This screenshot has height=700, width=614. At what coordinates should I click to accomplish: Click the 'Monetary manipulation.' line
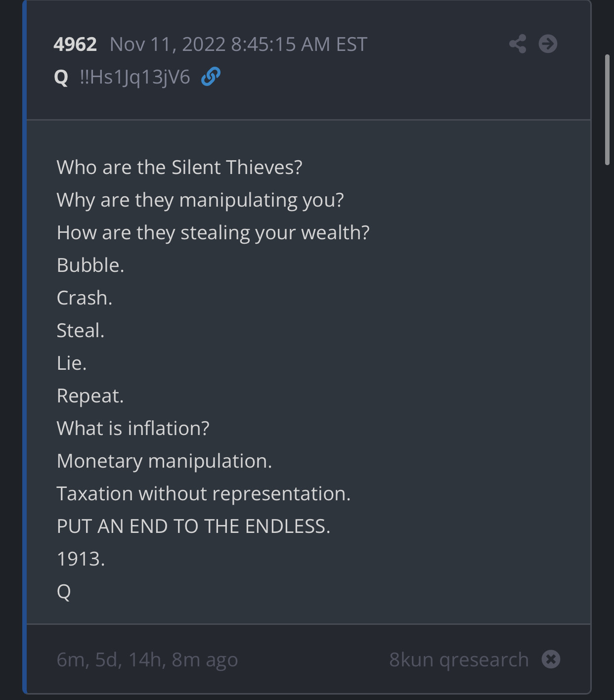point(164,461)
